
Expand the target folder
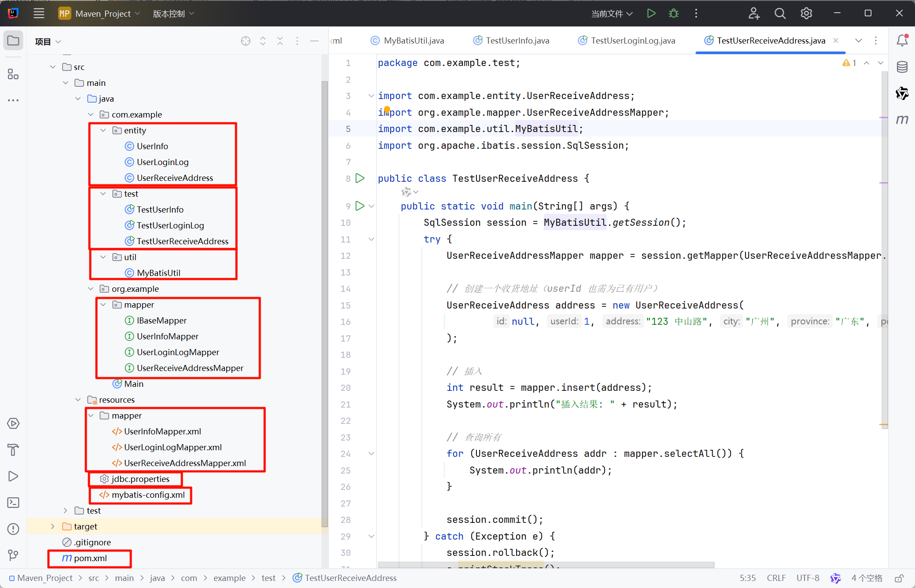coord(53,526)
